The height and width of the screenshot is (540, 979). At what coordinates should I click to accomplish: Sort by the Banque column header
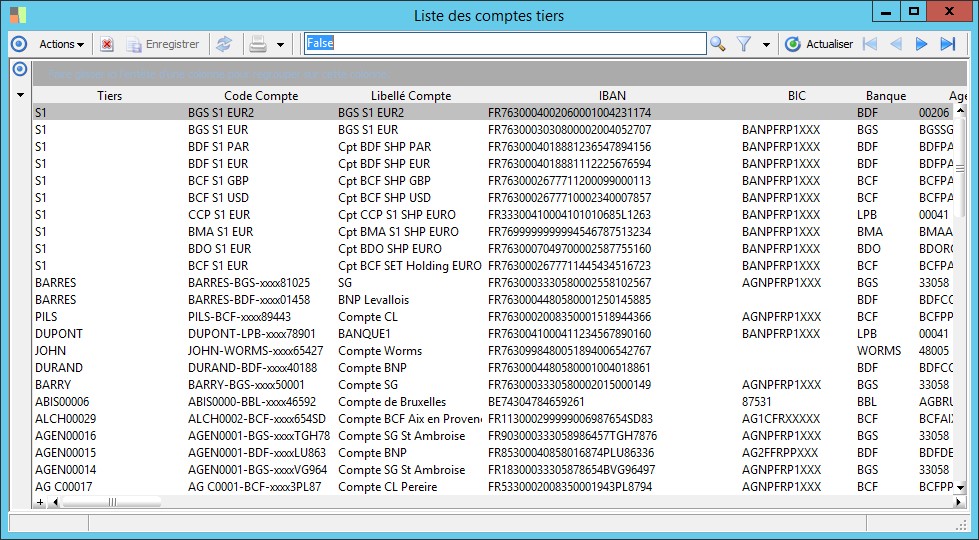point(886,96)
